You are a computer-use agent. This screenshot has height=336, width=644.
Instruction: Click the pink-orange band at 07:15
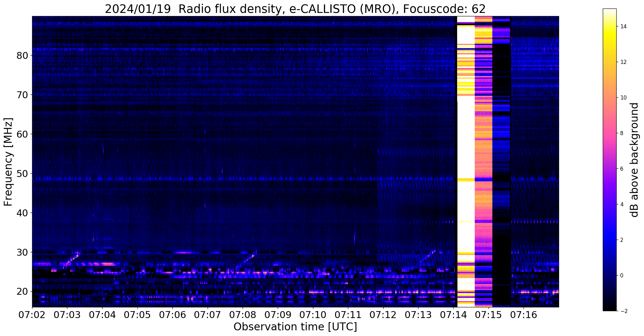(x=483, y=162)
